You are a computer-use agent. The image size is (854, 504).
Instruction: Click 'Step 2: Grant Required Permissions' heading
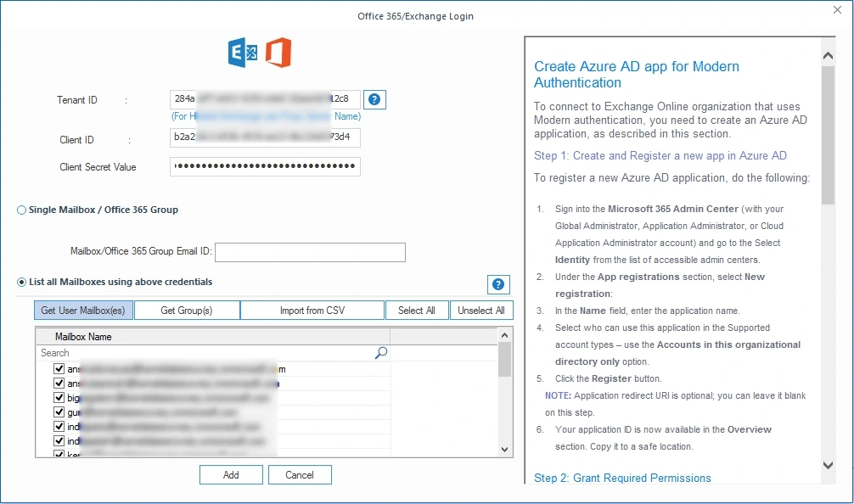(x=622, y=478)
